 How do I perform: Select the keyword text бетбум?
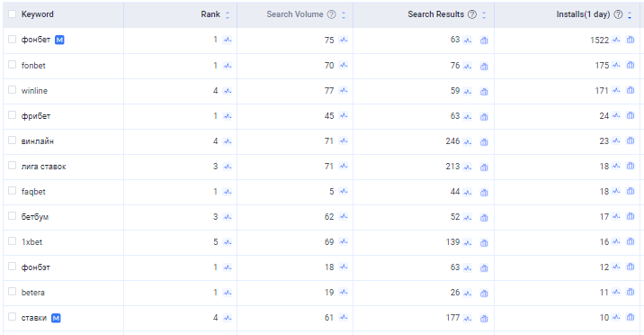[35, 217]
